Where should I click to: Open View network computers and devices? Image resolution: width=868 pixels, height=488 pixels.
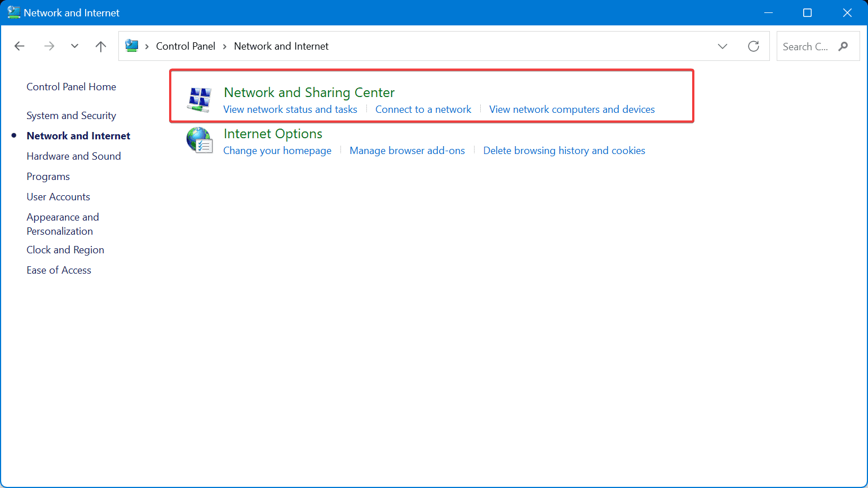tap(572, 109)
